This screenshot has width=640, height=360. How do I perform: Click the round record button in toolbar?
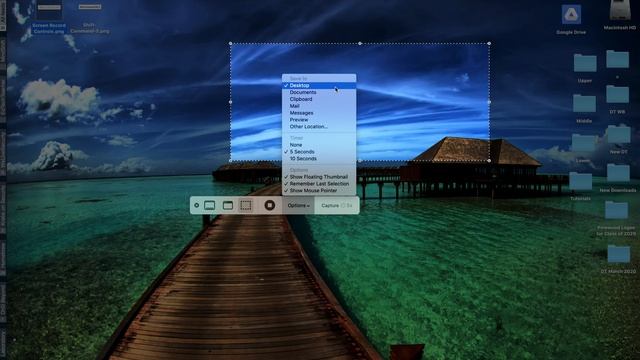click(269, 205)
